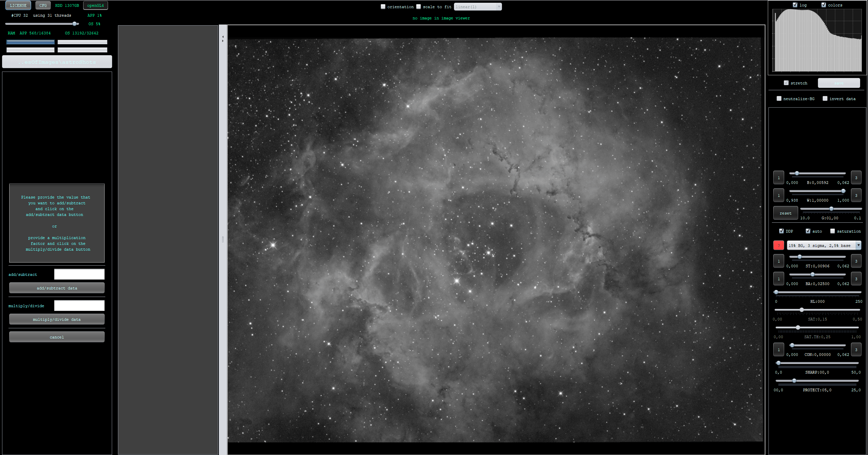
Task: Click the red question mark help button
Action: [x=778, y=245]
